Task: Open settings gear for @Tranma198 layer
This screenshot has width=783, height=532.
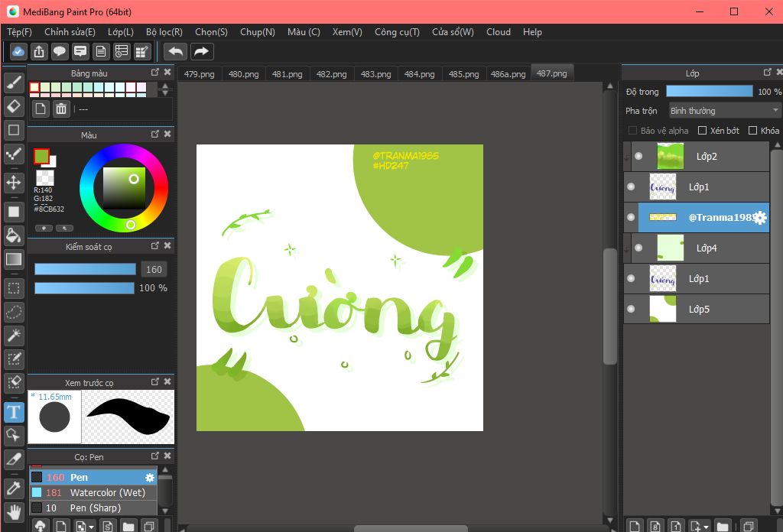Action: point(759,218)
